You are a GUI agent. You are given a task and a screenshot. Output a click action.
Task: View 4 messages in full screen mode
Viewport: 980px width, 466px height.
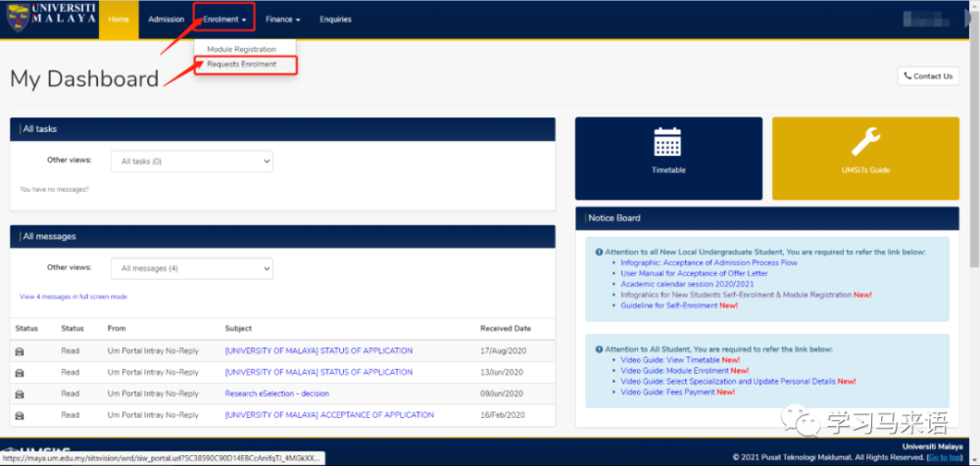point(73,297)
